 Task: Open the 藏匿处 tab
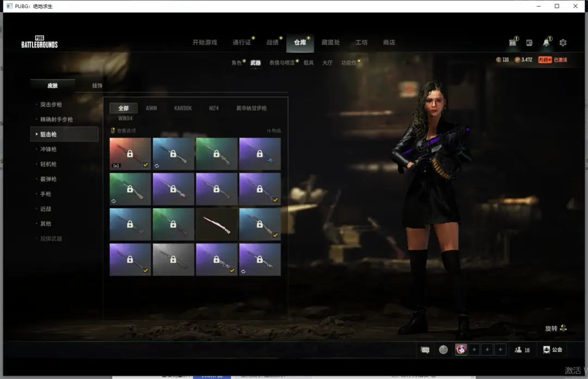tap(331, 42)
